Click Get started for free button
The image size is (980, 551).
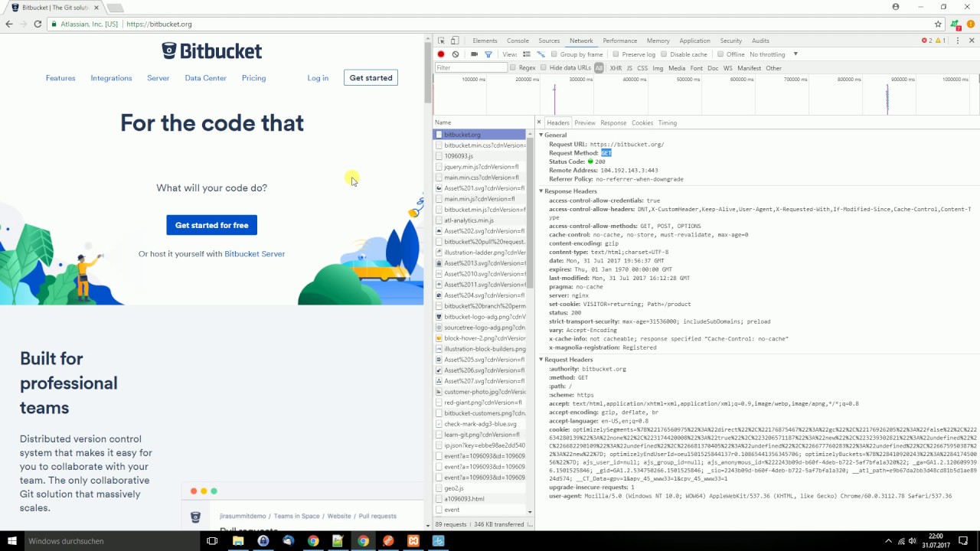(212, 225)
